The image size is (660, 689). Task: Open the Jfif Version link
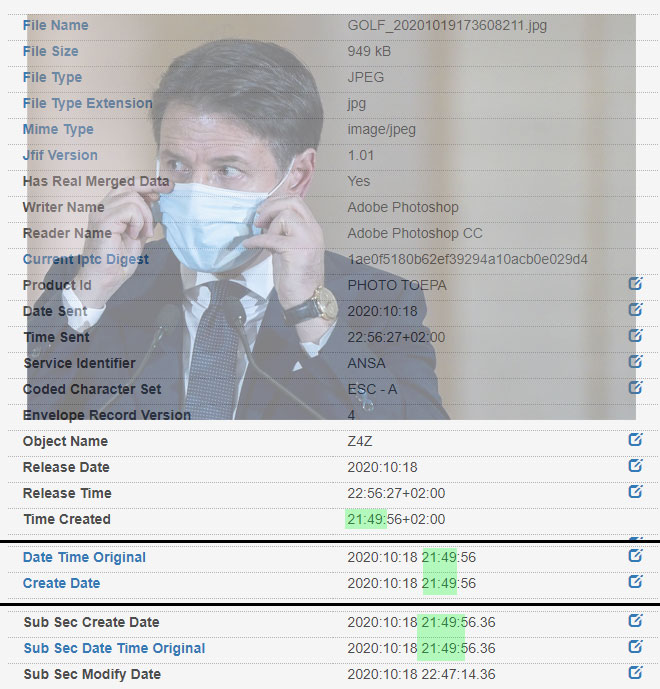click(60, 155)
